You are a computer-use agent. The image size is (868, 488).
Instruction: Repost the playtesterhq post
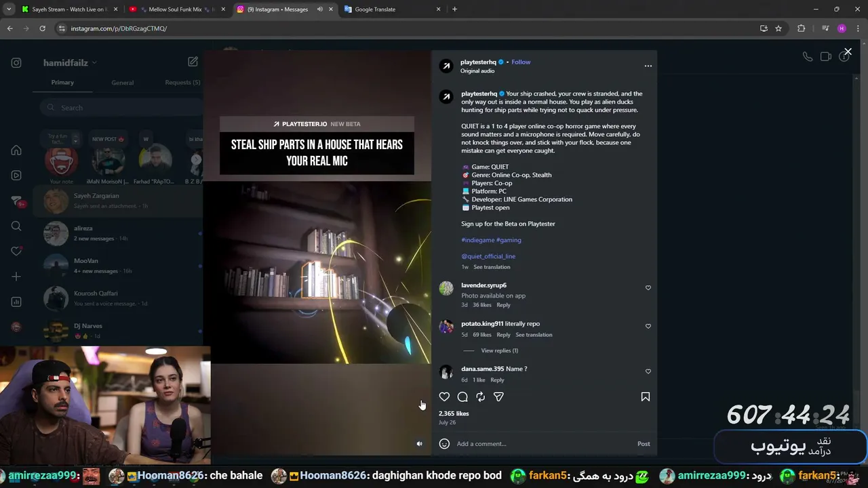[480, 397]
